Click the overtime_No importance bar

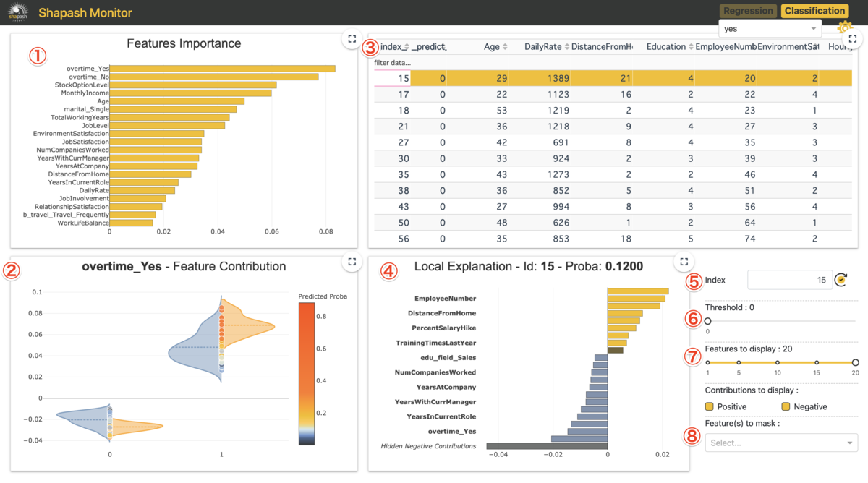point(214,77)
